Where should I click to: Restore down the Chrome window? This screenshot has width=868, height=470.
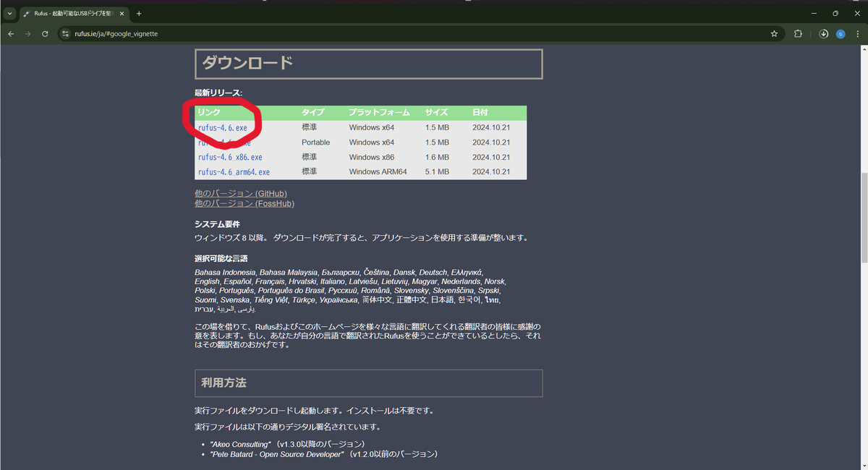tap(835, 13)
